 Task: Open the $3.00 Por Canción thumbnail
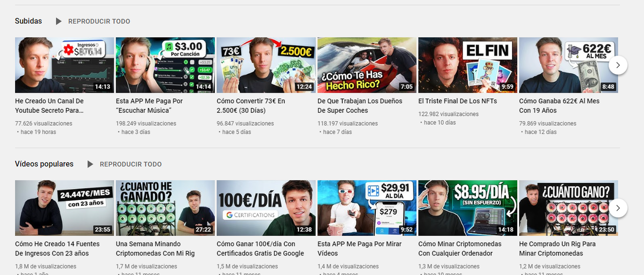pyautogui.click(x=165, y=65)
